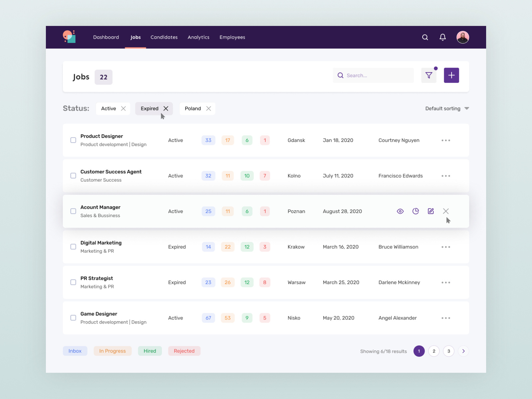532x399 pixels.
Task: Check the Game Designer row checkbox
Action: (x=73, y=318)
